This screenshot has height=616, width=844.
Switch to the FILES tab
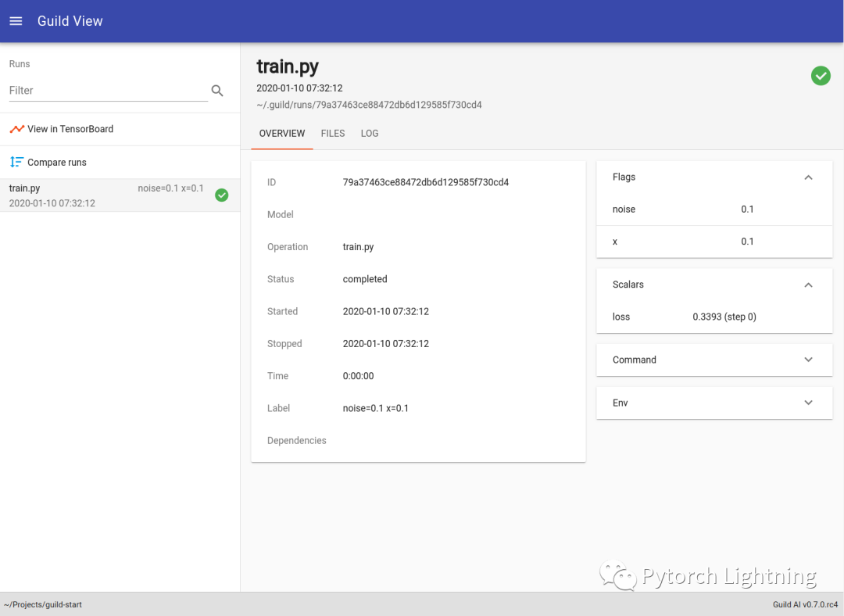coord(333,134)
